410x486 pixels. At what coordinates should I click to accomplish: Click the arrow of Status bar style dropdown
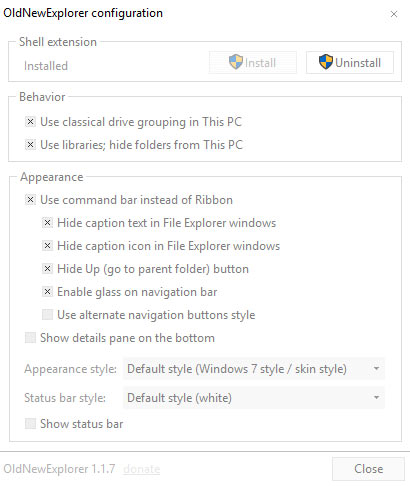pos(376,398)
